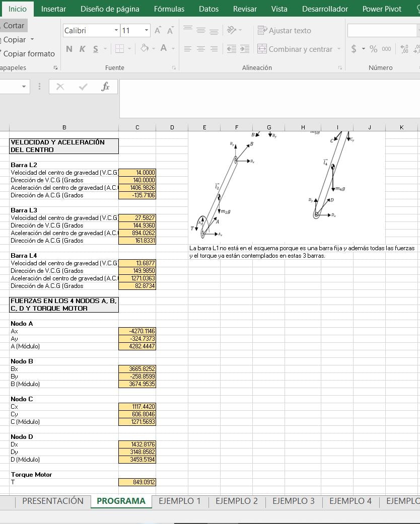The height and width of the screenshot is (524, 420).
Task: Open the Revisar tab
Action: (245, 9)
